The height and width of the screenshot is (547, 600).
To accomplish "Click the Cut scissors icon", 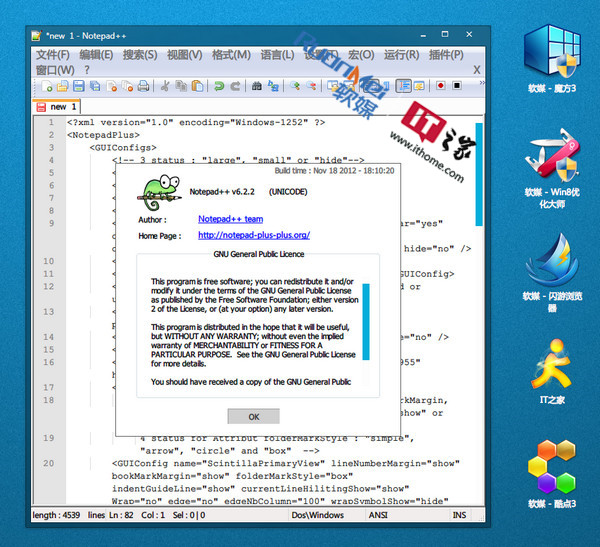I will point(165,86).
